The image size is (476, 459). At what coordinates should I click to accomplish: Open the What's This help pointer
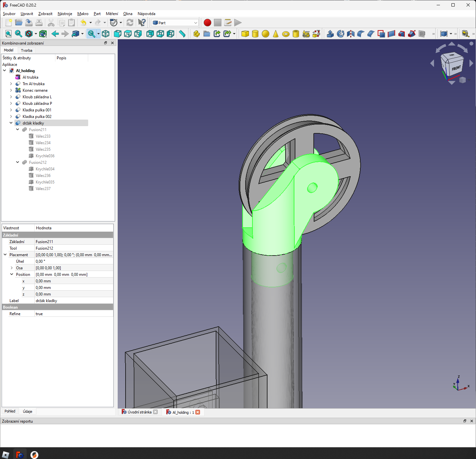[142, 23]
